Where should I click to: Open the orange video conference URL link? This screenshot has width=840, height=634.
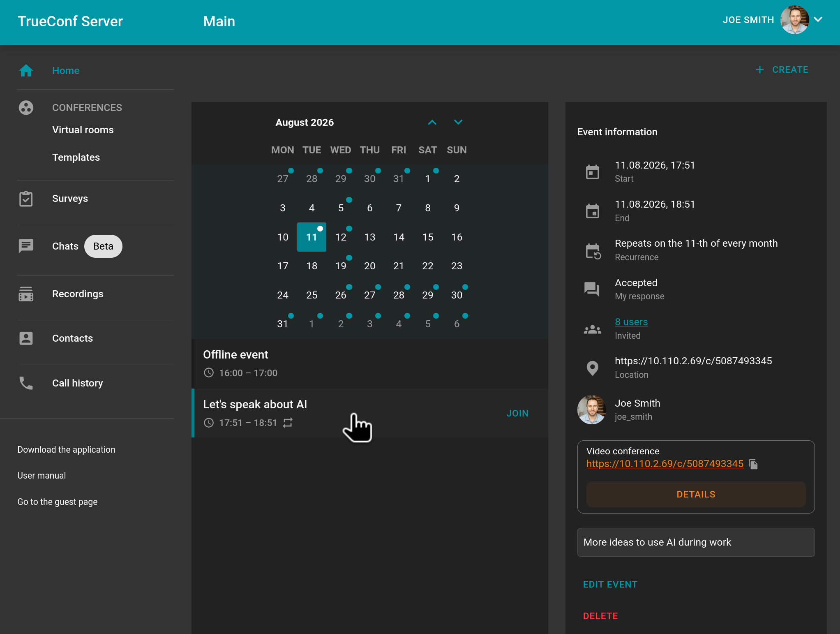pyautogui.click(x=665, y=464)
